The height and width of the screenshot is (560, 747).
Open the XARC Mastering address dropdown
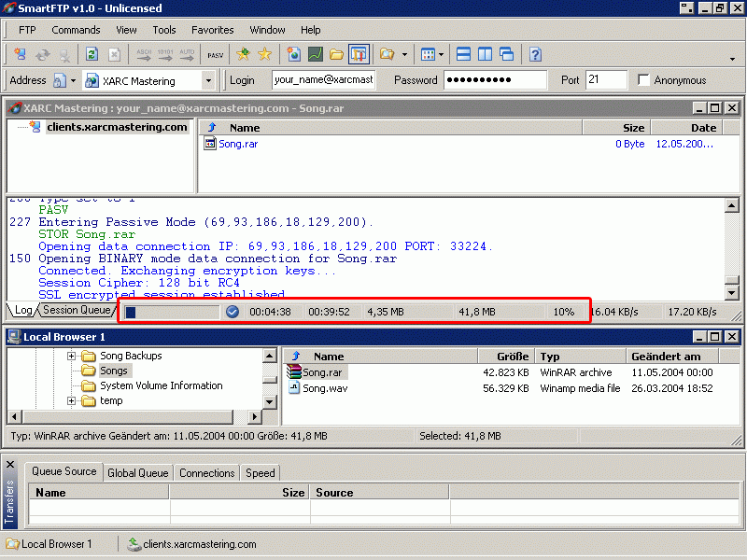[x=208, y=80]
